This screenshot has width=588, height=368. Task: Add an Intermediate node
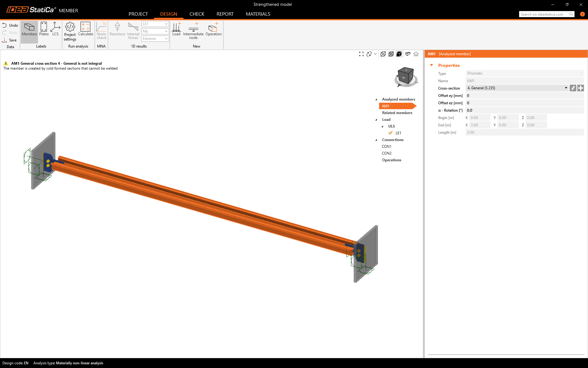[193, 31]
